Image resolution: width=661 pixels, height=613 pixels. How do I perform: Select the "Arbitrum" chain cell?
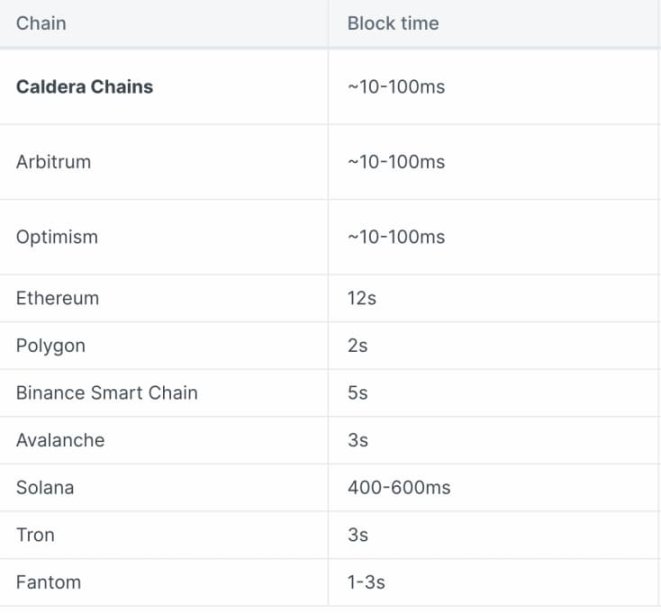coord(53,162)
